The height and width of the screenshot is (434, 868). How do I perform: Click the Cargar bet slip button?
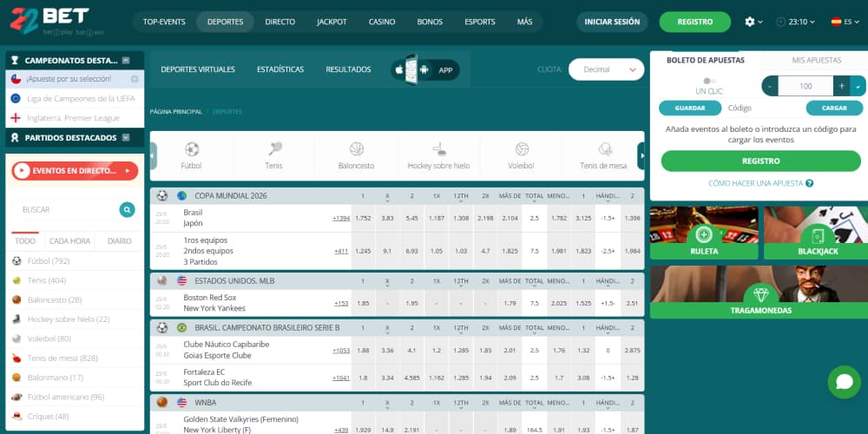(835, 108)
